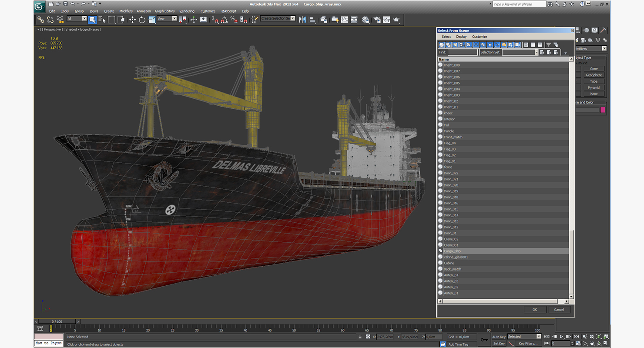Viewport: 644px width, 348px height.
Task: Open Render Setup icon
Action: 376,19
